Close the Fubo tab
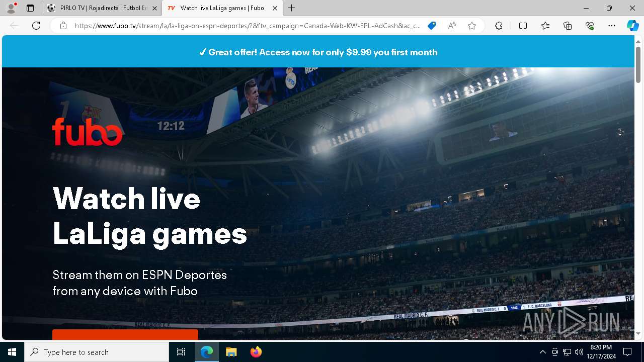 pos(275,8)
